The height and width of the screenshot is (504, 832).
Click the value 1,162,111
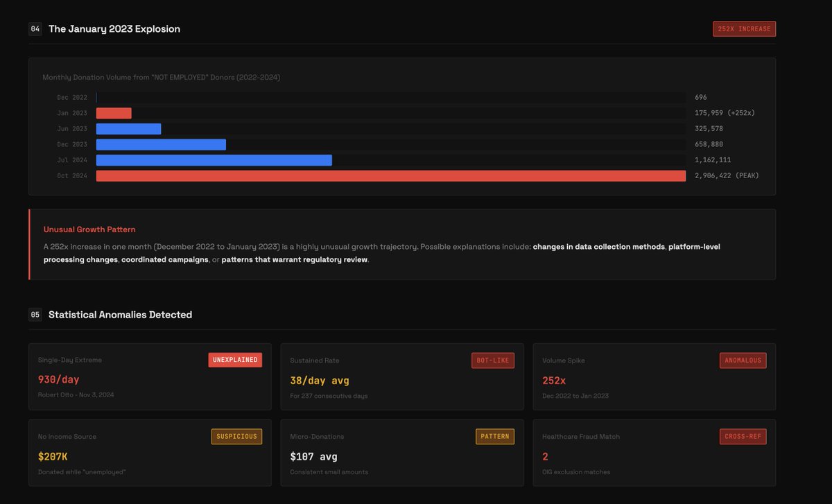pyautogui.click(x=713, y=160)
